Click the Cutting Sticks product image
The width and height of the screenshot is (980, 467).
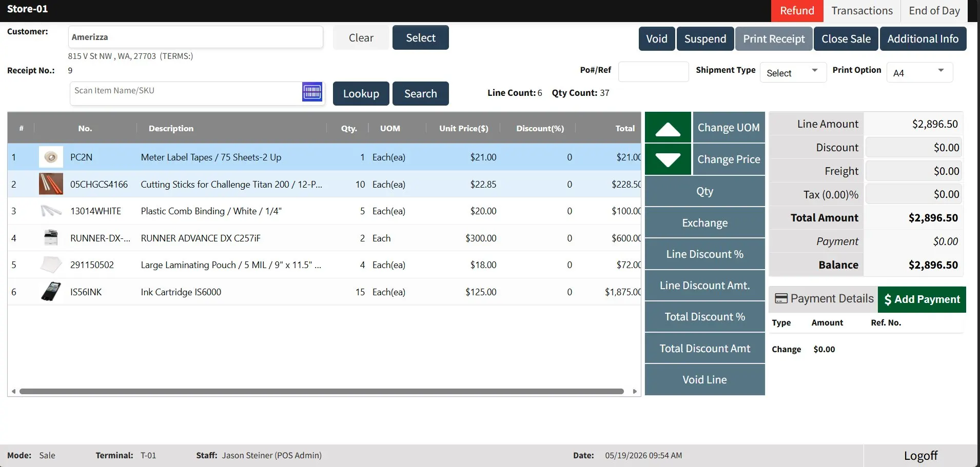[x=51, y=184]
